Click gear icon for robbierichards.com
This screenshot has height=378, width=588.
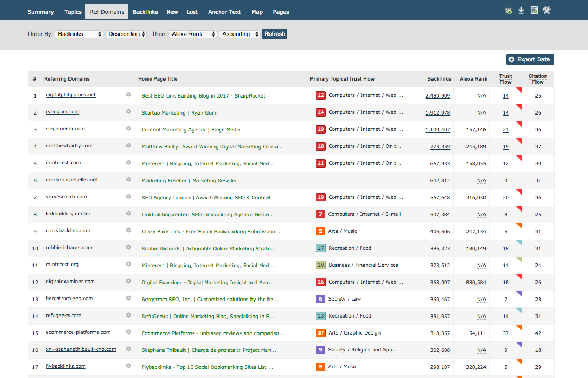[128, 247]
